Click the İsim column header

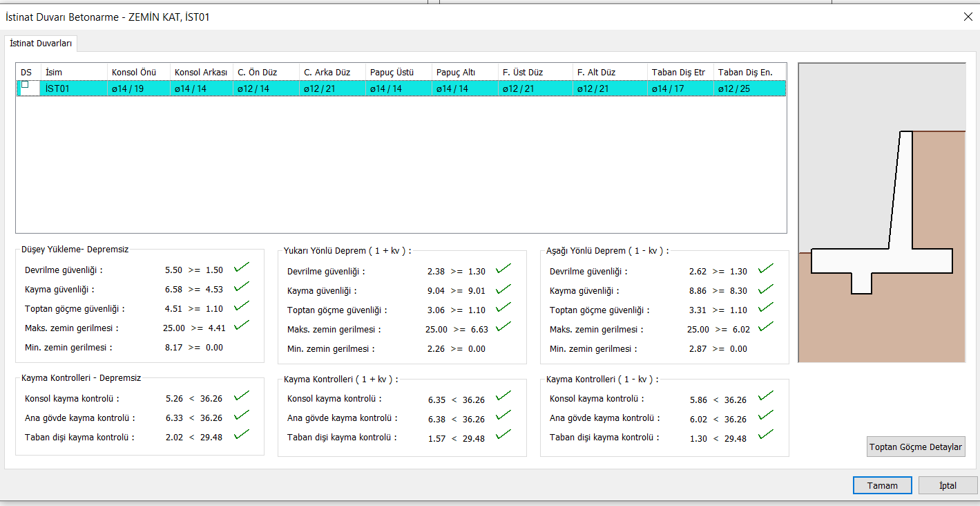point(73,72)
